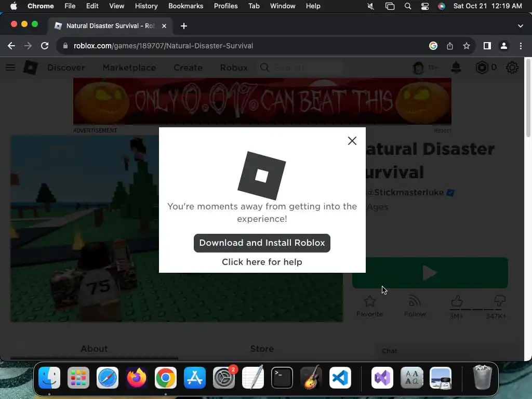Open Chrome three-dot menu

tap(521, 46)
